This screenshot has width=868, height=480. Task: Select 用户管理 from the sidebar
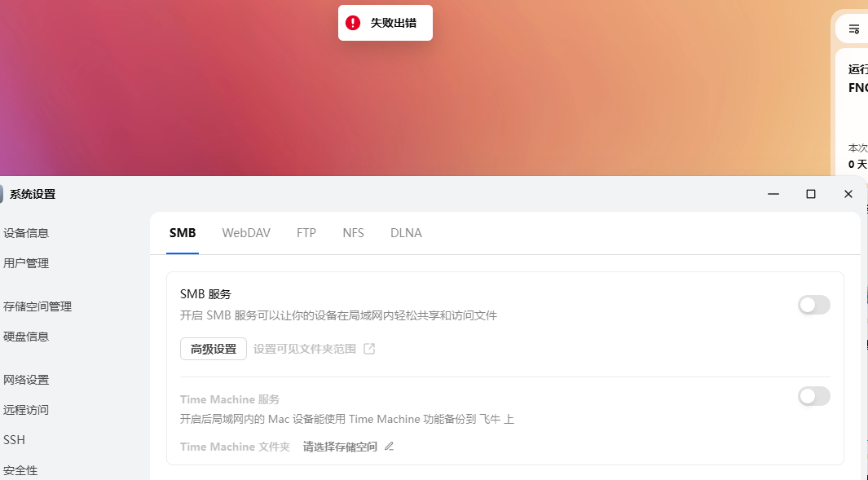click(28, 263)
